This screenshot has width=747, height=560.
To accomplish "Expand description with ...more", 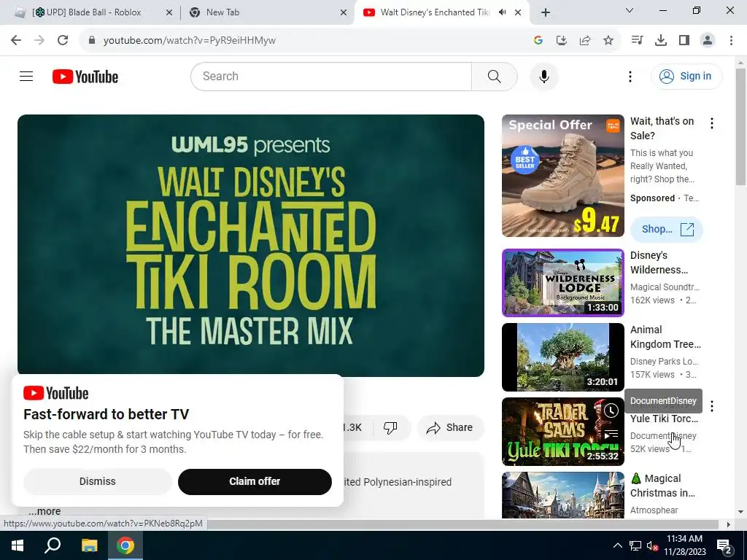I will point(44,511).
